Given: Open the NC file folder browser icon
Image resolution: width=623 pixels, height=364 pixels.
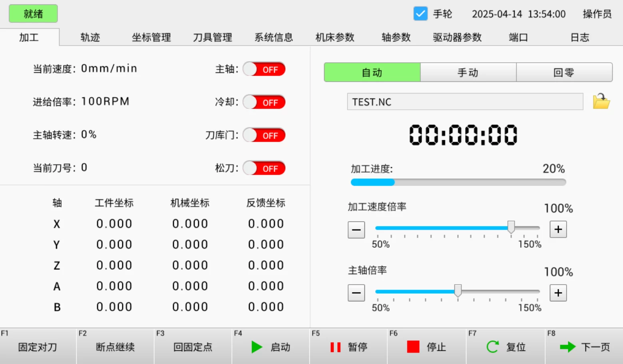Looking at the screenshot, I should click(x=601, y=101).
